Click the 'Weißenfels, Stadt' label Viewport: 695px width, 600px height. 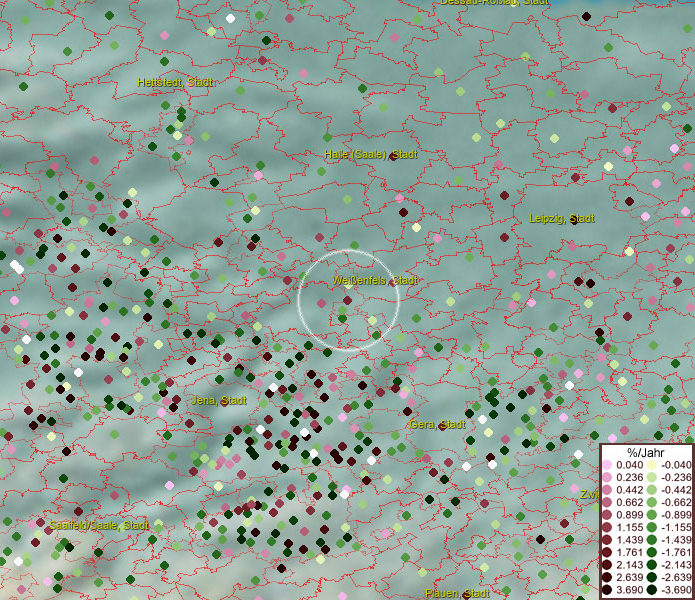click(375, 280)
